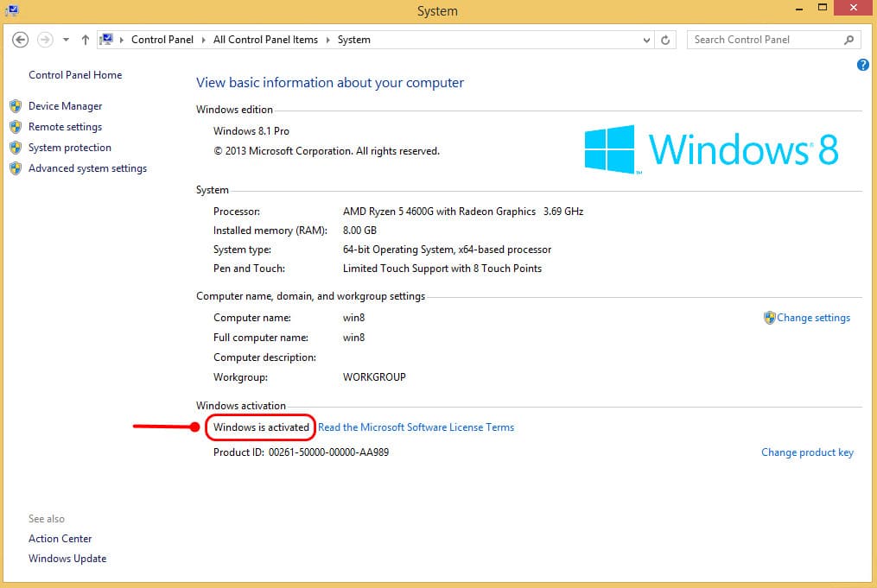Image resolution: width=877 pixels, height=588 pixels.
Task: Go up one level with Up arrow
Action: click(x=85, y=40)
